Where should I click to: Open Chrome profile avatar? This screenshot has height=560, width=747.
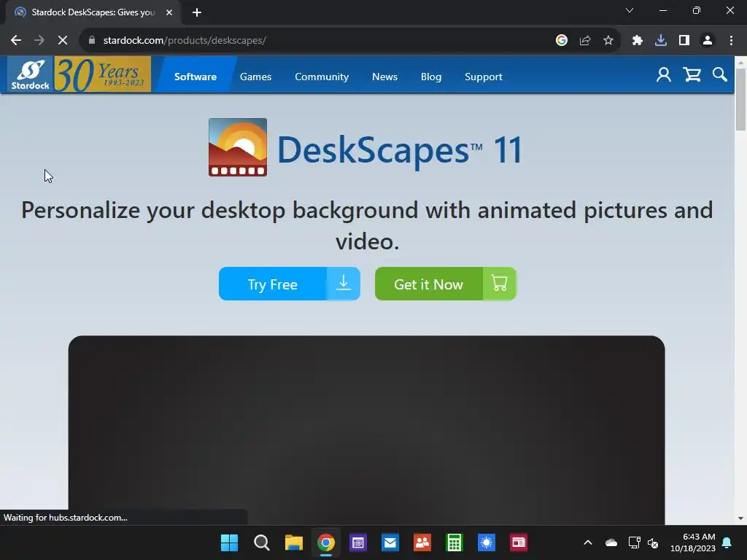[708, 41]
